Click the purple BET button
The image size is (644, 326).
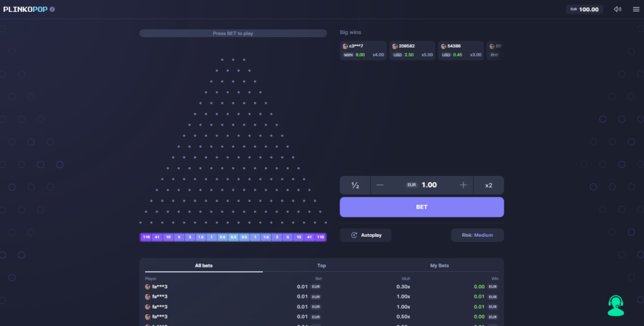[422, 207]
